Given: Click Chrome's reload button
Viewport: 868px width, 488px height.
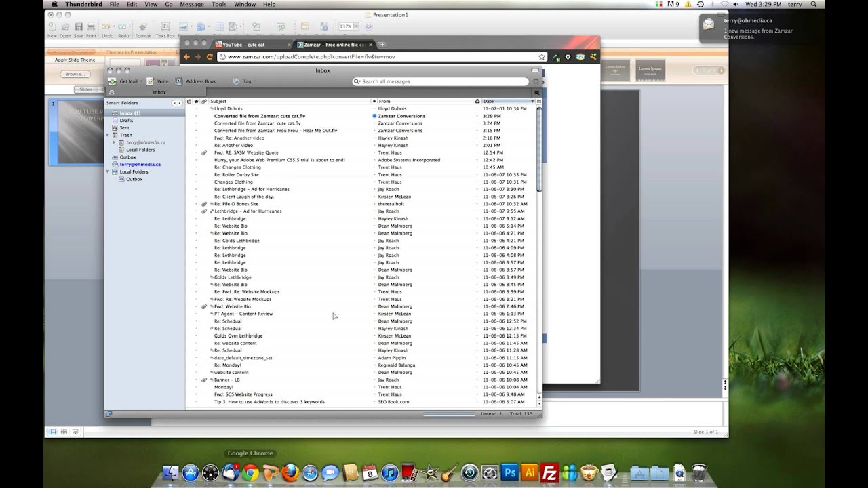Looking at the screenshot, I should pyautogui.click(x=210, y=57).
